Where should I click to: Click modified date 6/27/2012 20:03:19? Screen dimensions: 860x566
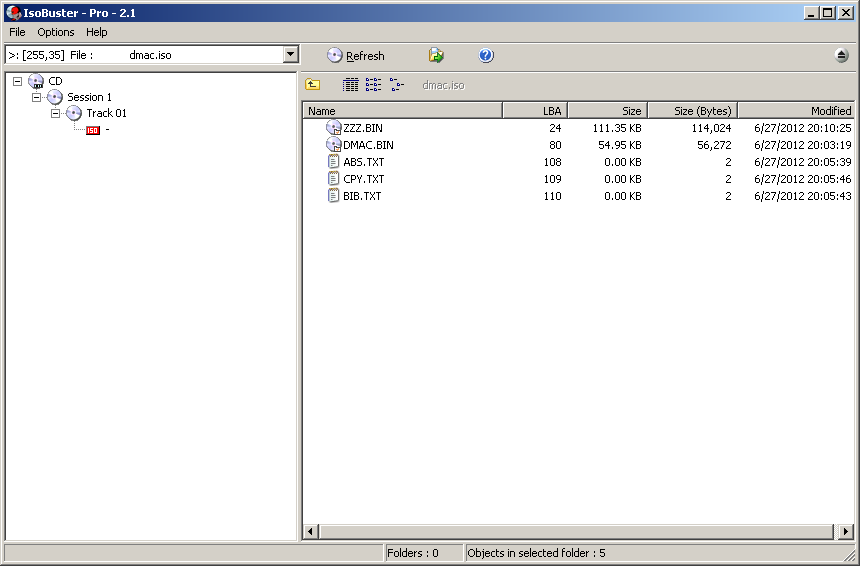pyautogui.click(x=803, y=145)
